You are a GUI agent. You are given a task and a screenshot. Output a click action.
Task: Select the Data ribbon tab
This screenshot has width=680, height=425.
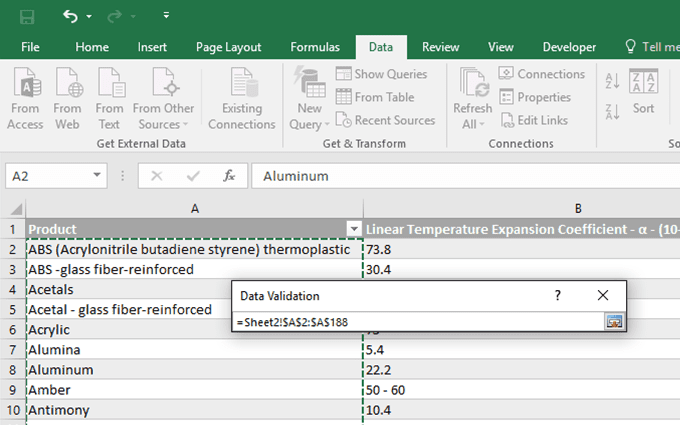click(381, 47)
